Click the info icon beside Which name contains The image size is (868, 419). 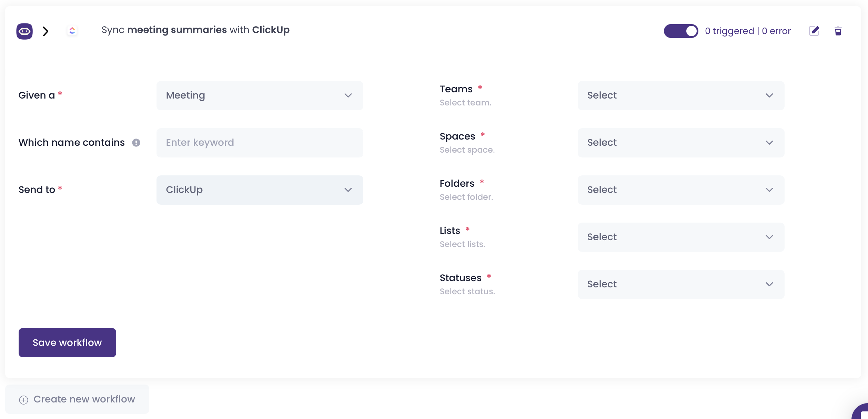point(136,143)
